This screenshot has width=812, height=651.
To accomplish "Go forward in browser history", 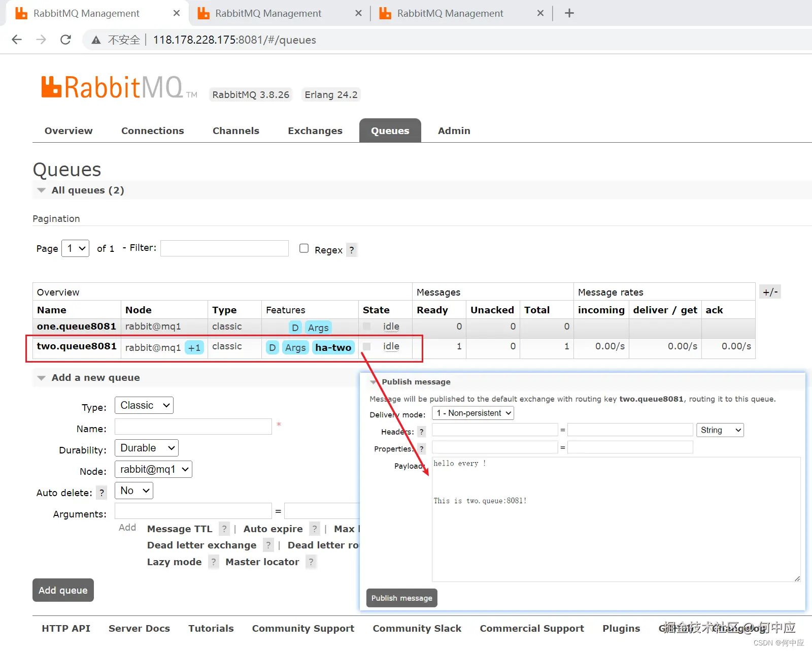I will pos(41,40).
